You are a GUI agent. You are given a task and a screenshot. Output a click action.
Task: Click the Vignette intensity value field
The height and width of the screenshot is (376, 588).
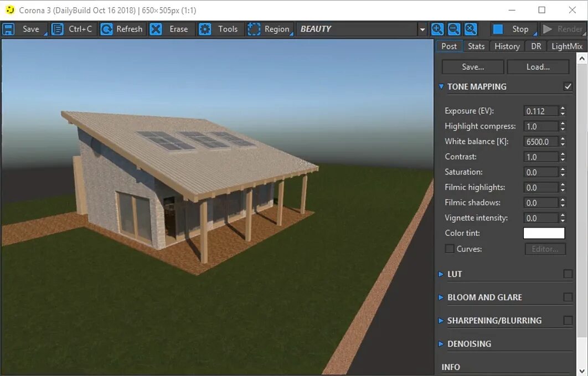click(541, 218)
